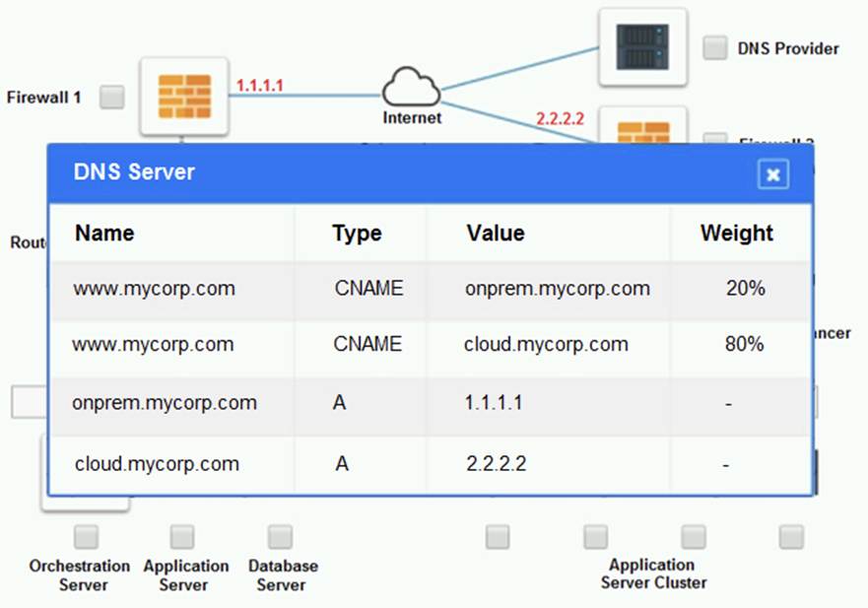
Task: Check the Firewall 1 checkbox
Action: click(111, 97)
